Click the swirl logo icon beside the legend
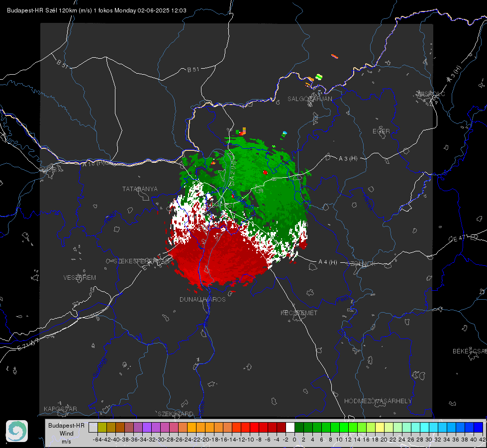The image size is (487, 448). (x=17, y=431)
